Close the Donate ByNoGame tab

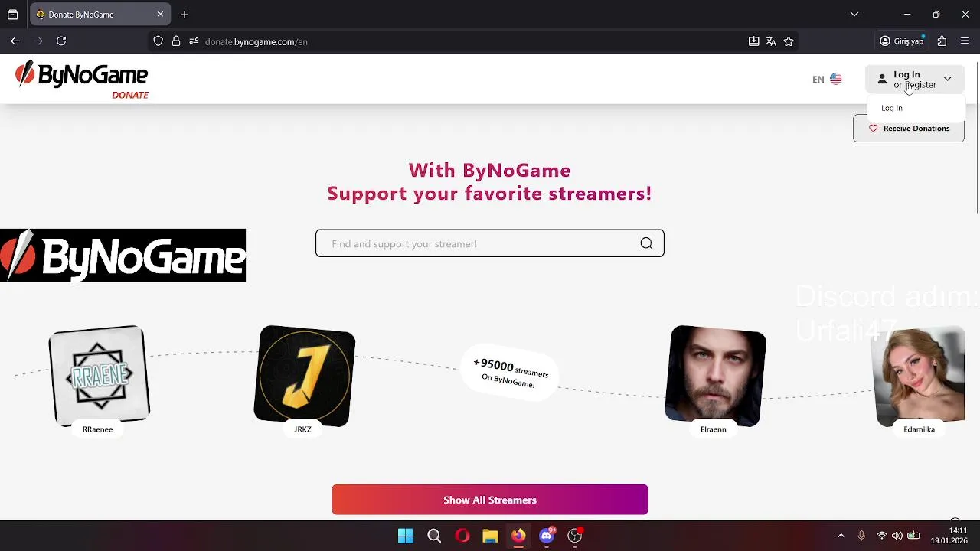pos(160,15)
